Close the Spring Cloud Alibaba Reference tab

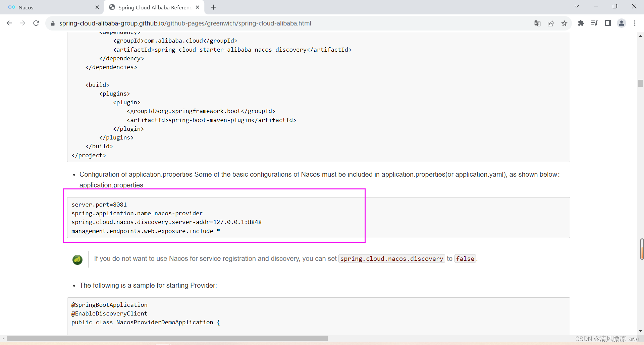(198, 7)
